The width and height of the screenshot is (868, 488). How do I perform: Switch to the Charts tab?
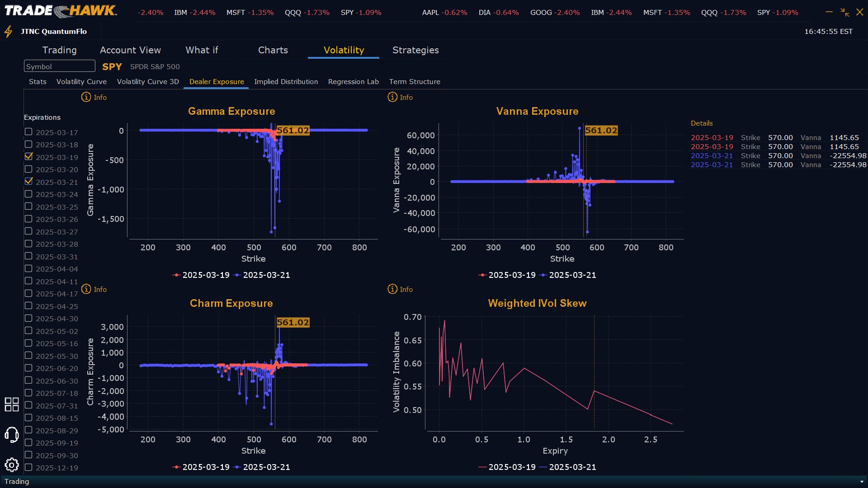[273, 50]
